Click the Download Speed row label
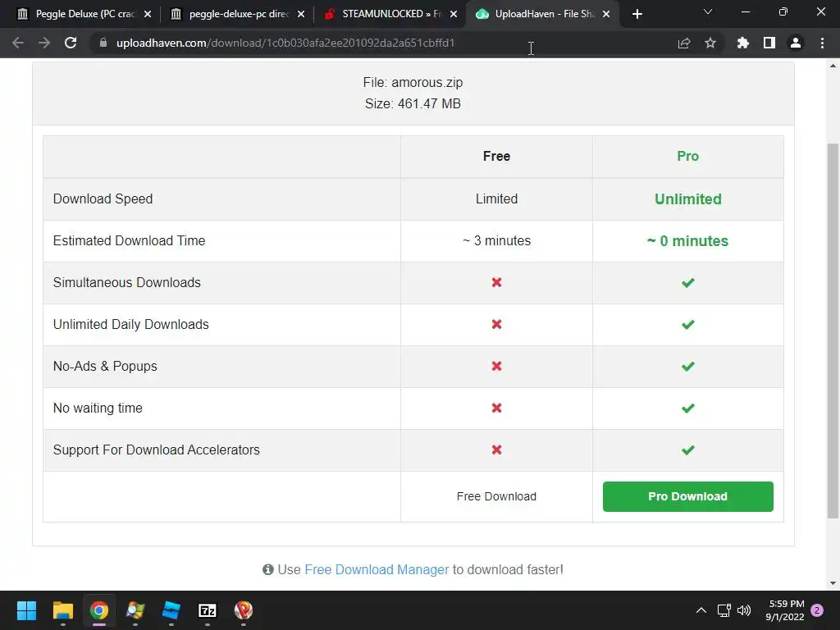 [x=103, y=199]
